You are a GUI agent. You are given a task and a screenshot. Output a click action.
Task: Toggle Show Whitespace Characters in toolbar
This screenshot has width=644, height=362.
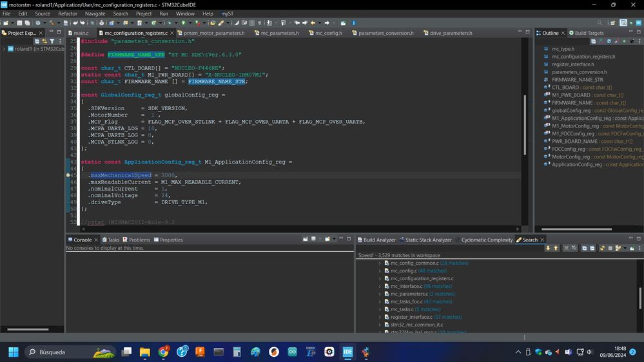260,23
